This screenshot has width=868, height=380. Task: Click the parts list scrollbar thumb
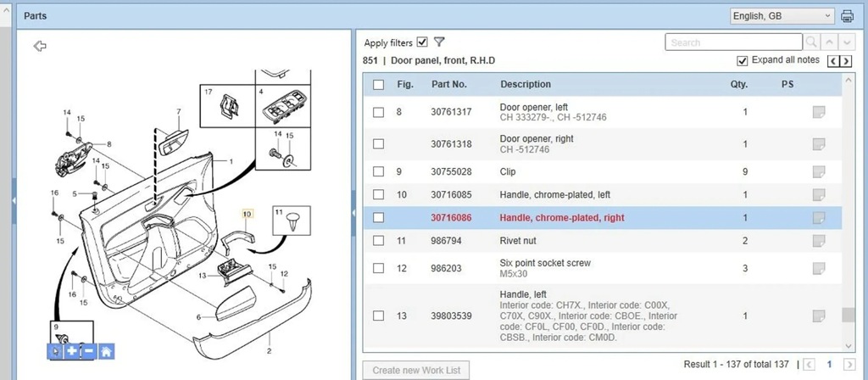pyautogui.click(x=848, y=315)
